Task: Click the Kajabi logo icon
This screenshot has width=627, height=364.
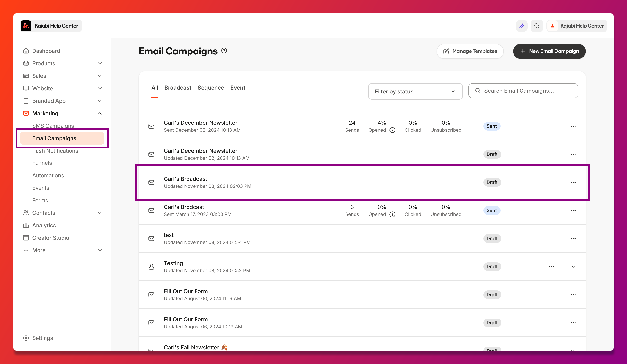Action: click(x=26, y=26)
